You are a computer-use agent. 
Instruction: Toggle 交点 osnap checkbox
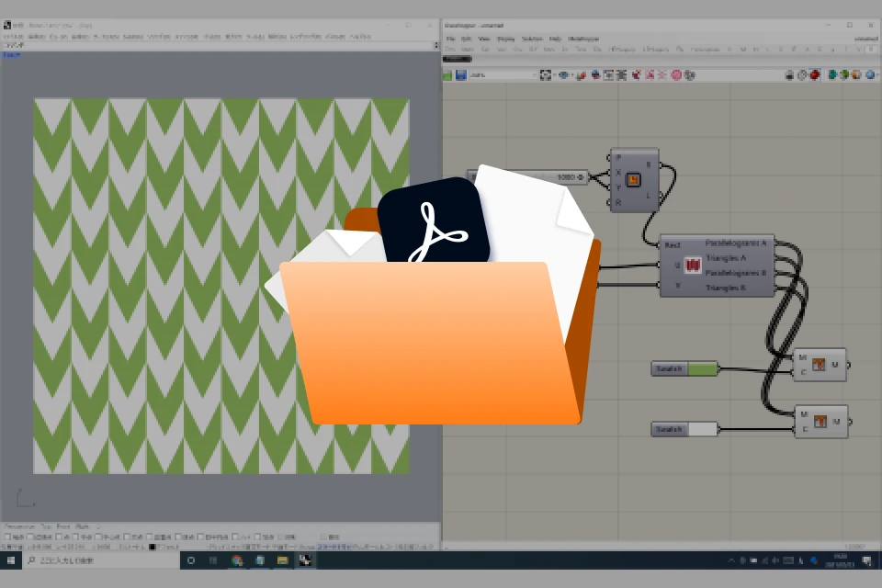(127, 537)
